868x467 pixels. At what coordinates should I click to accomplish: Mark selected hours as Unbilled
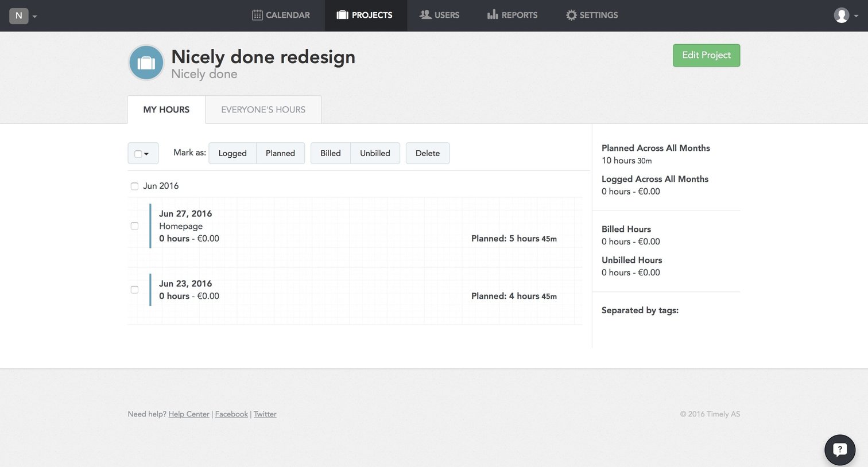[x=375, y=153]
